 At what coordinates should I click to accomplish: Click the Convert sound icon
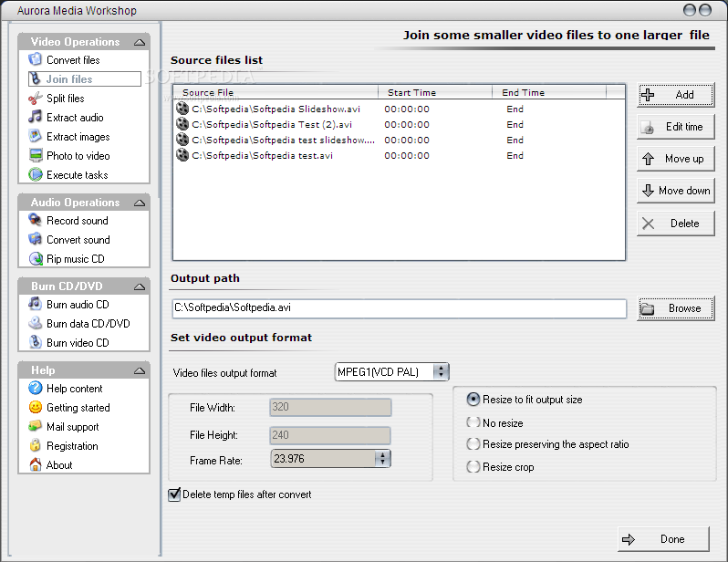36,239
